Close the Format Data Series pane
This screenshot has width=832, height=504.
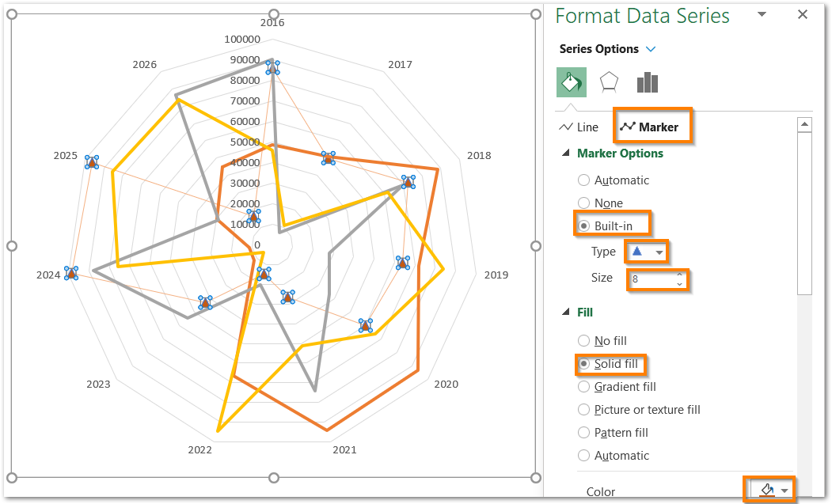click(x=802, y=14)
